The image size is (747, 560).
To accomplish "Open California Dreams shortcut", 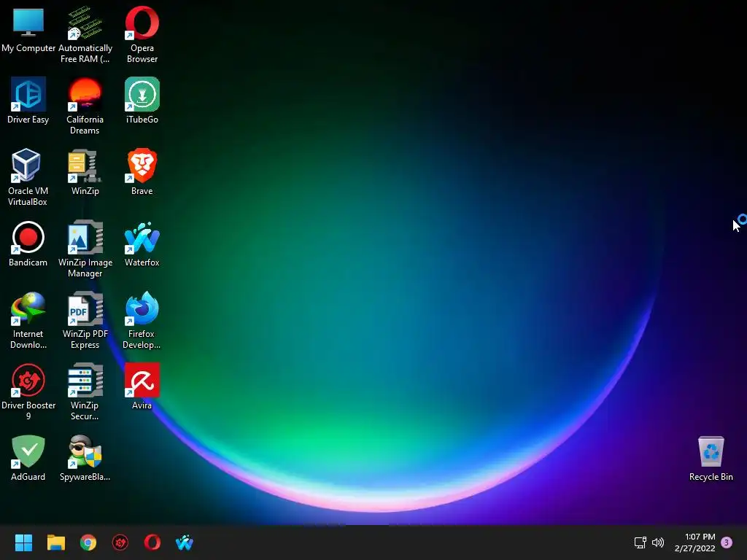I will click(85, 106).
